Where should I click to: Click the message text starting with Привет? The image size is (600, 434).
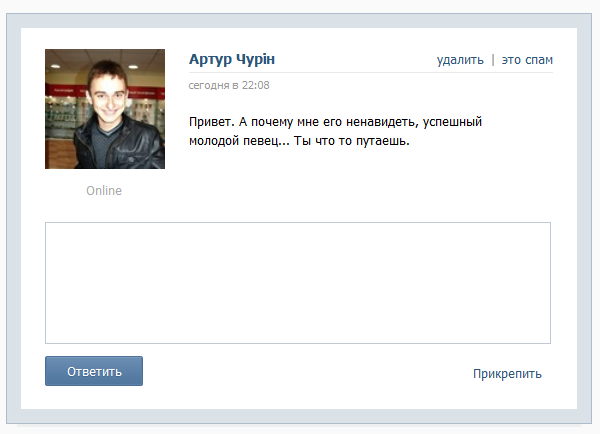(335, 131)
